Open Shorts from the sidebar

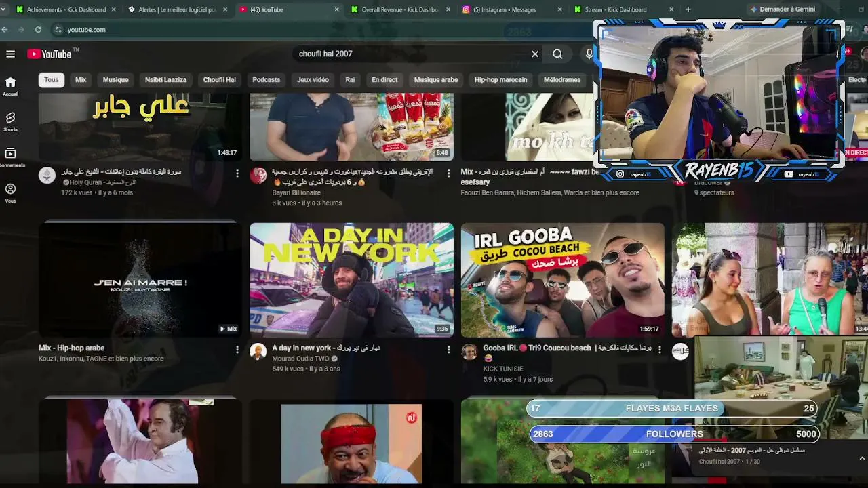(x=10, y=122)
